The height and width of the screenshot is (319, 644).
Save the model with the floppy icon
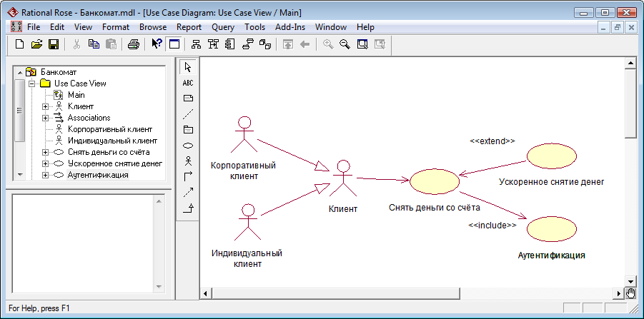point(54,44)
